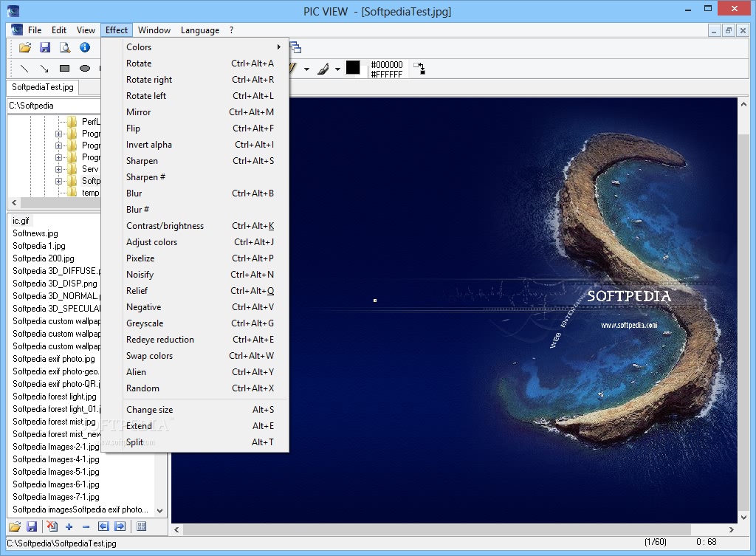Click the red X delete file icon
Image resolution: width=756 pixels, height=556 pixels.
(x=52, y=526)
